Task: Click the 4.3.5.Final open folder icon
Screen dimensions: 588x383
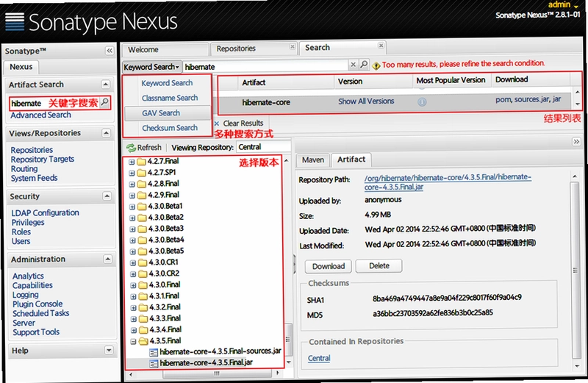Action: (x=143, y=341)
